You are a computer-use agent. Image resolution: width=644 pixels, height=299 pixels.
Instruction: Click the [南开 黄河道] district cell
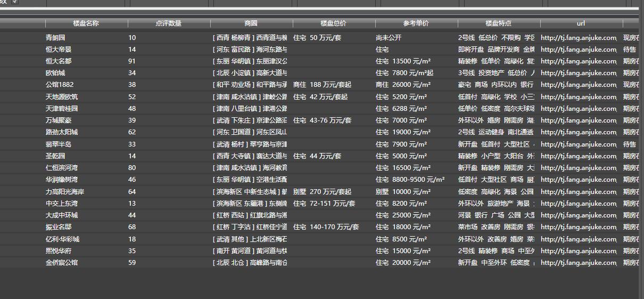[x=250, y=251]
